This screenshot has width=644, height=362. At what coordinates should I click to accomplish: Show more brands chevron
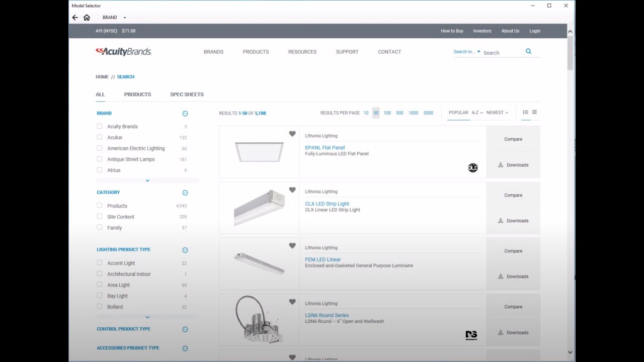[147, 180]
